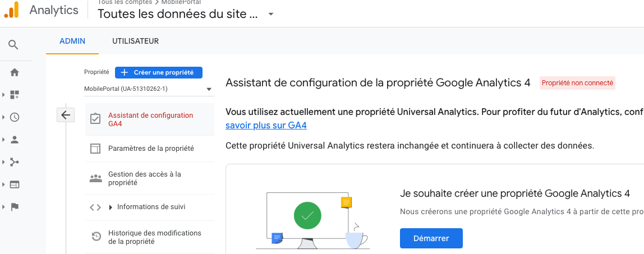The width and height of the screenshot is (644, 254).
Task: Open the Real-time clock icon
Action: click(x=15, y=117)
